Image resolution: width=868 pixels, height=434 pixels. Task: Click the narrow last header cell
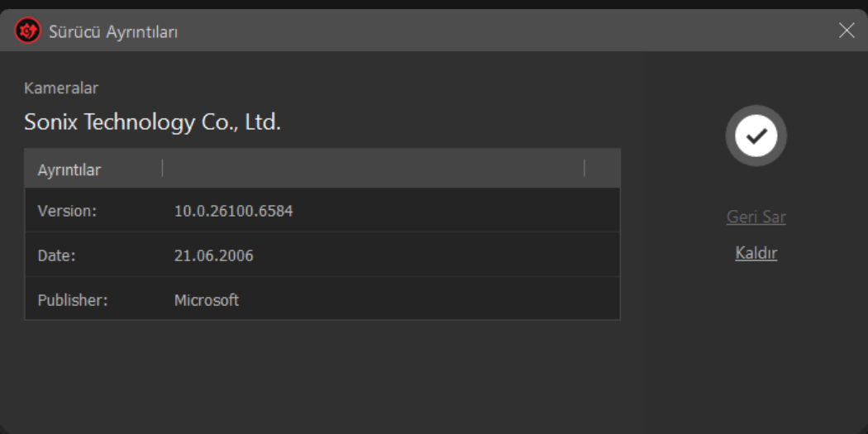tap(602, 169)
